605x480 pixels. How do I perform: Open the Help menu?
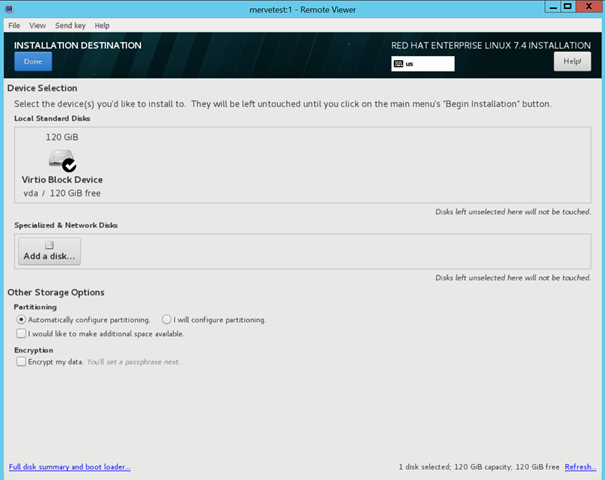coord(102,25)
